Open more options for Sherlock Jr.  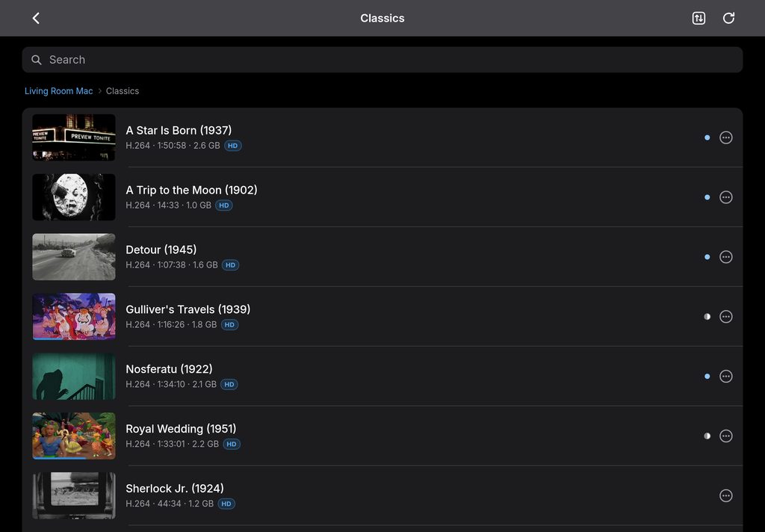click(x=726, y=496)
